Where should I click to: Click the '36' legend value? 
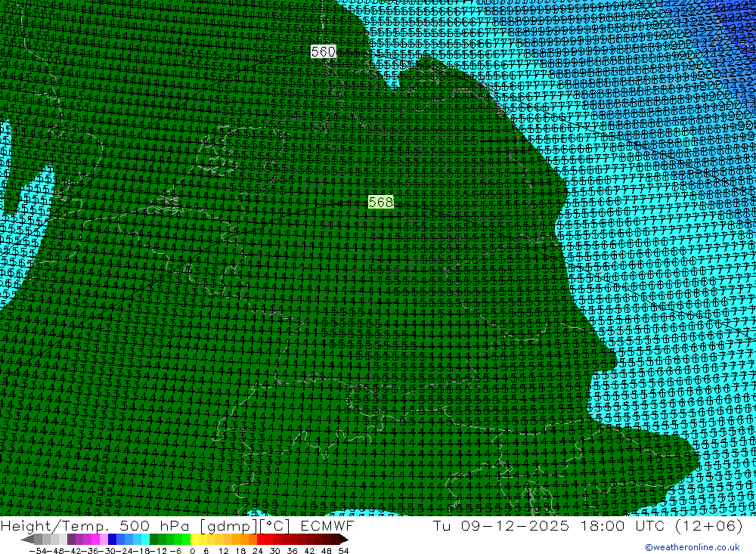point(292,551)
